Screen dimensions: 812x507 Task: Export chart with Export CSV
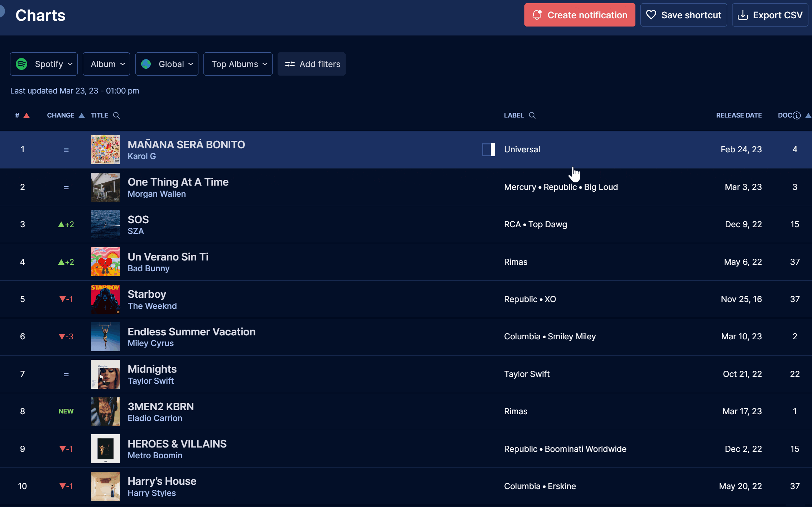(x=770, y=15)
